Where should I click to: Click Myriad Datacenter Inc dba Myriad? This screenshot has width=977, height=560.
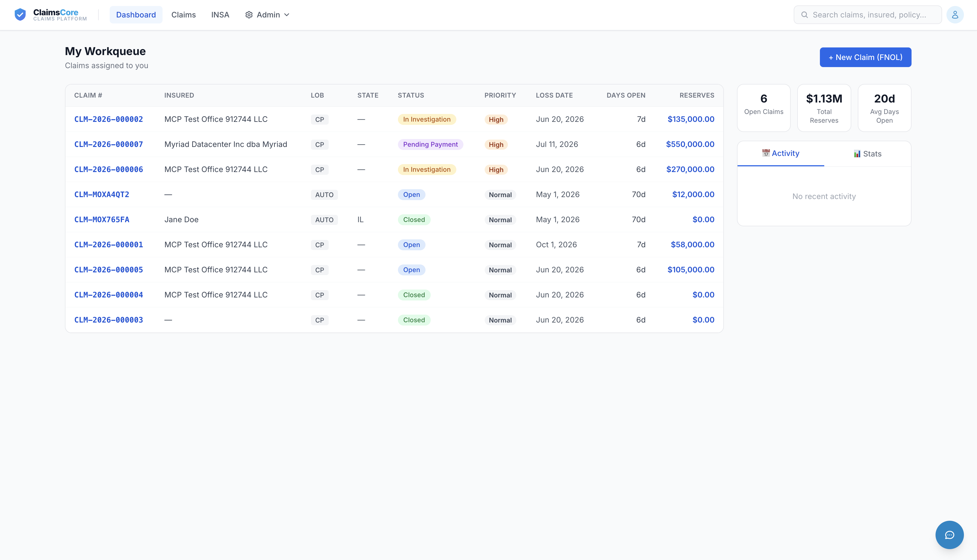pos(225,144)
